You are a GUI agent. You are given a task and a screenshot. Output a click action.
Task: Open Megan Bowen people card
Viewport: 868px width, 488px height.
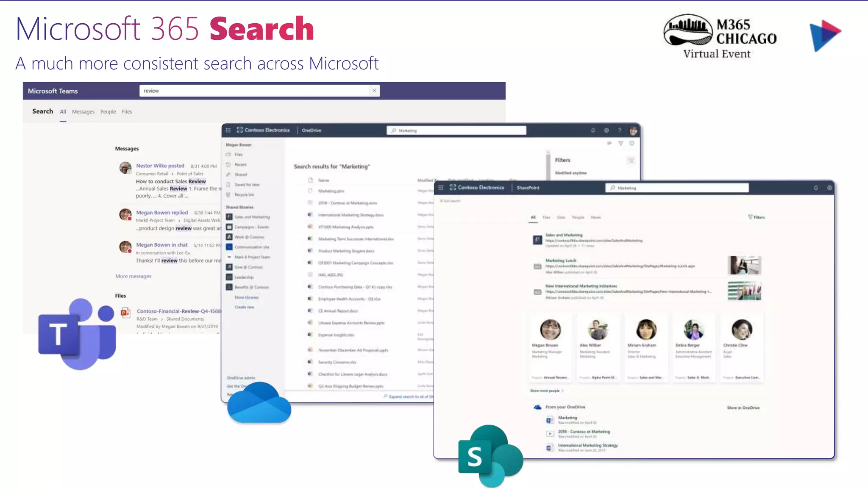coord(550,348)
